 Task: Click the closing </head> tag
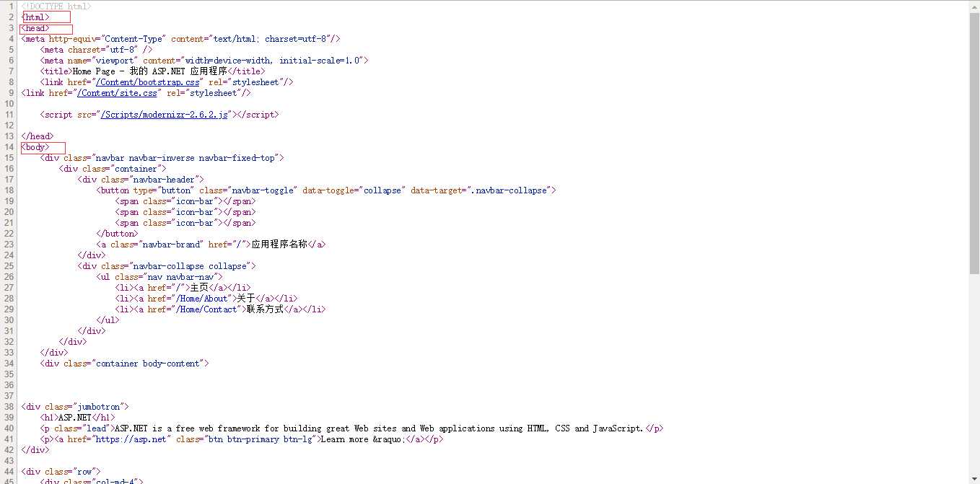(38, 136)
